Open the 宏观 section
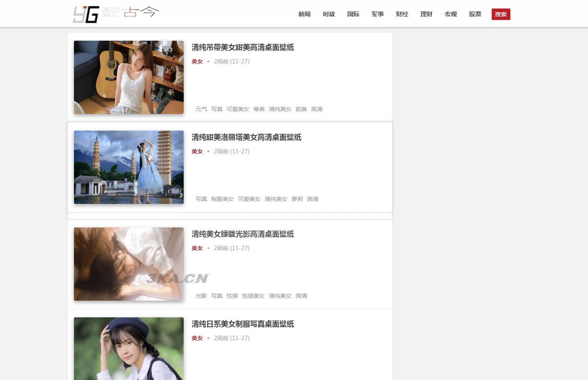 click(x=450, y=14)
